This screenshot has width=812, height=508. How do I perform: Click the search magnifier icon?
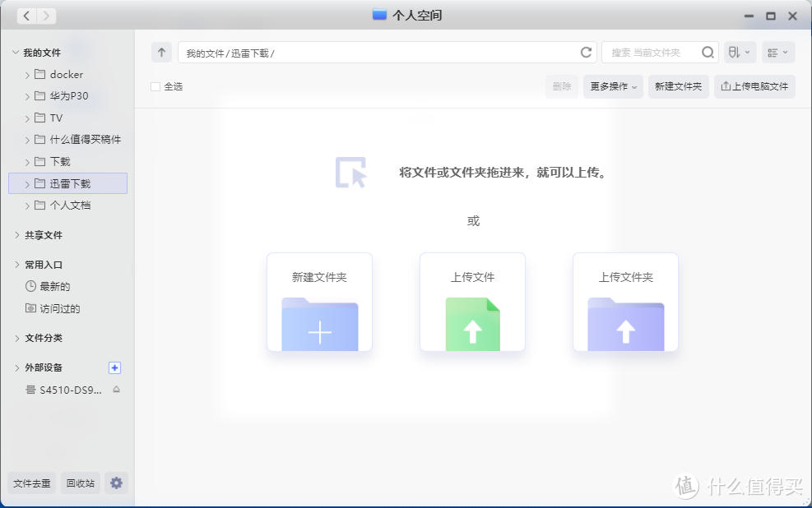coord(708,53)
